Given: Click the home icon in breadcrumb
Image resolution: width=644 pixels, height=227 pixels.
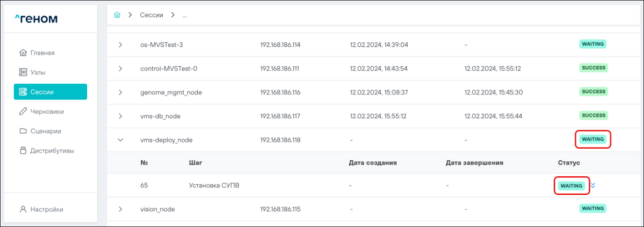Looking at the screenshot, I should [x=117, y=15].
